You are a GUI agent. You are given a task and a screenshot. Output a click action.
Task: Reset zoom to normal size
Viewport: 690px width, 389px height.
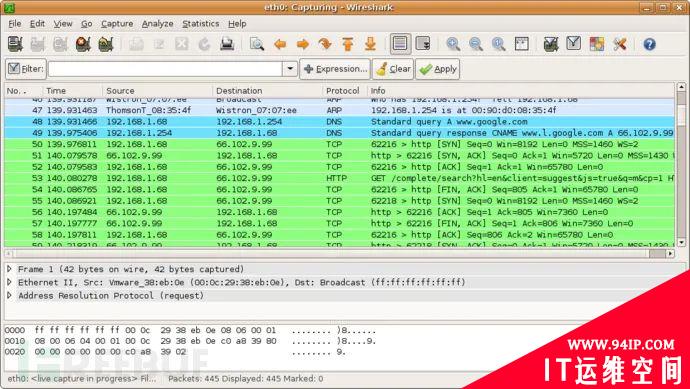coord(499,44)
